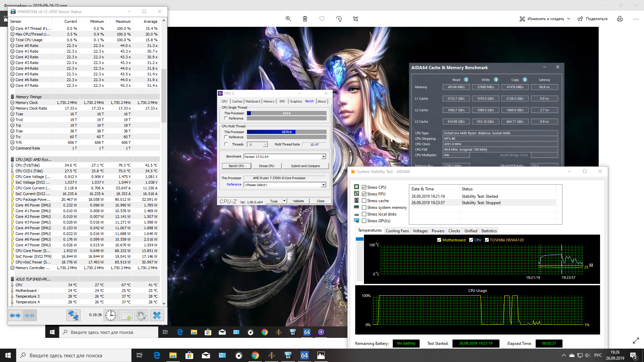Expand the Reference processor Please Select dropdown
Image resolution: width=644 pixels, height=362 pixels.
pos(323,185)
